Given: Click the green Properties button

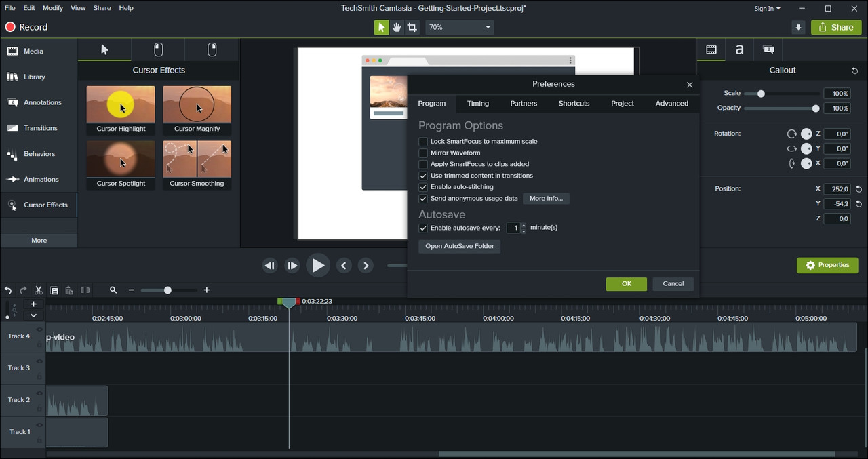Looking at the screenshot, I should point(827,265).
